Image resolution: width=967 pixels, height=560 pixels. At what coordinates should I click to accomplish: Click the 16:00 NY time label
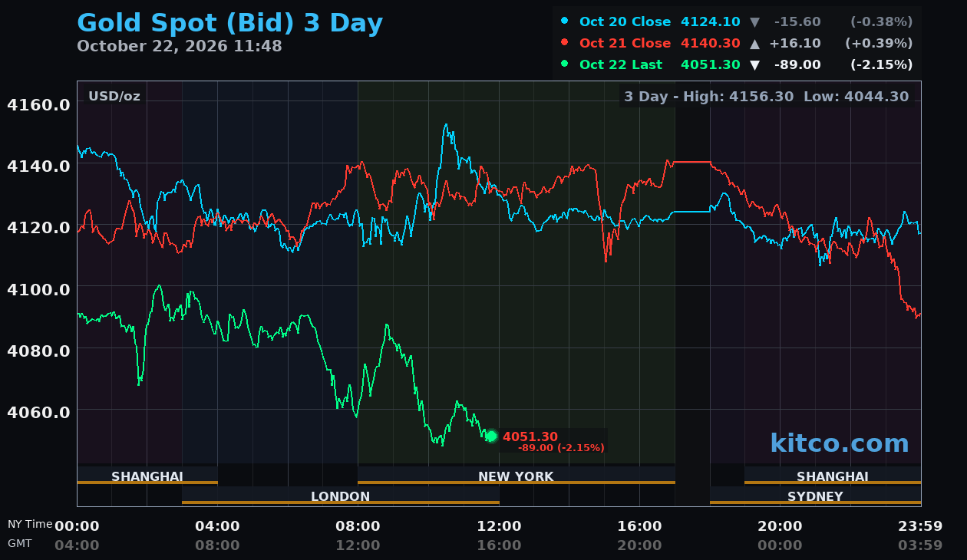click(639, 526)
